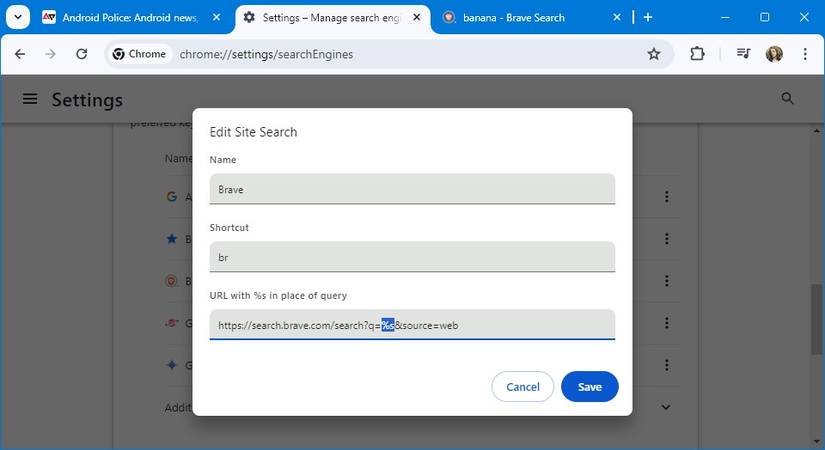Image resolution: width=825 pixels, height=450 pixels.
Task: Open the Extensions puzzle icon
Action: pos(698,54)
